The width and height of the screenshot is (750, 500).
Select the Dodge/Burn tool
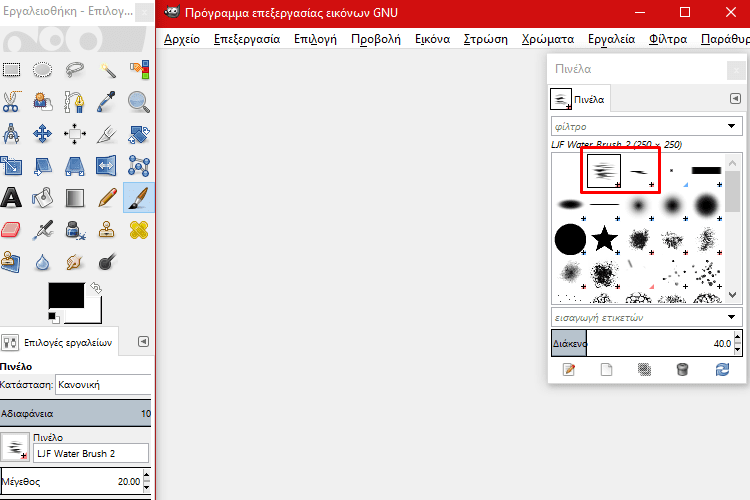107,262
